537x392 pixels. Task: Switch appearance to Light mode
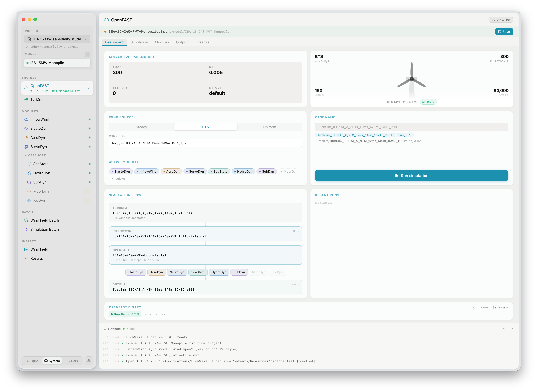(32, 361)
